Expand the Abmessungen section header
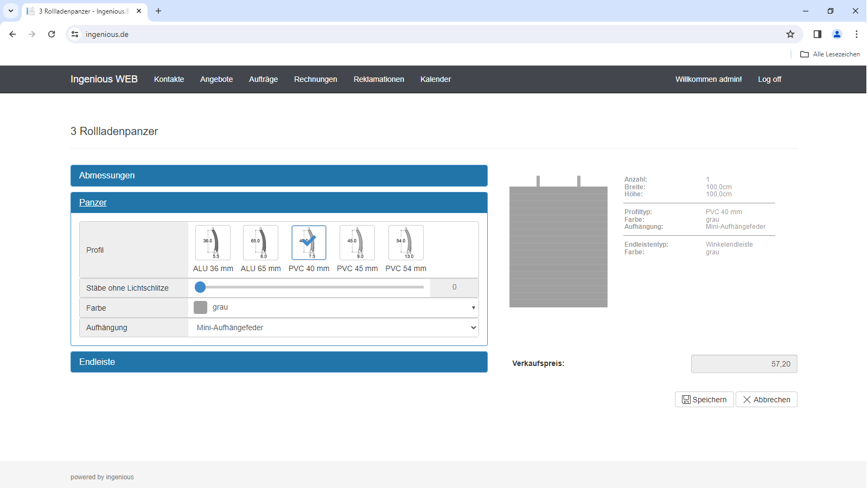This screenshot has width=868, height=488. pos(279,176)
